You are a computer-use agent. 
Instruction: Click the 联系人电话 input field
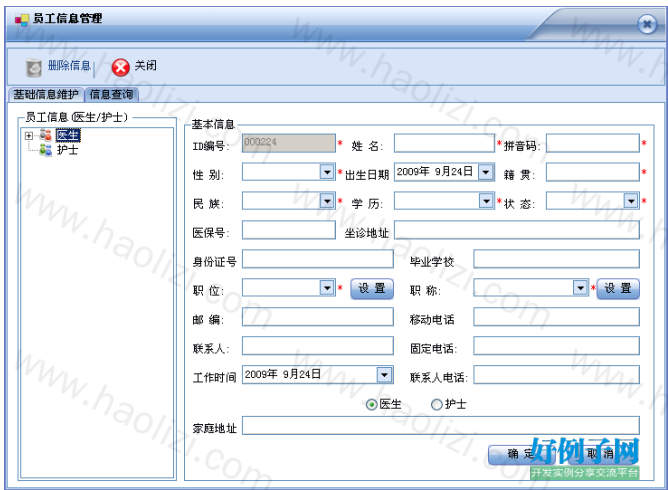tap(556, 375)
